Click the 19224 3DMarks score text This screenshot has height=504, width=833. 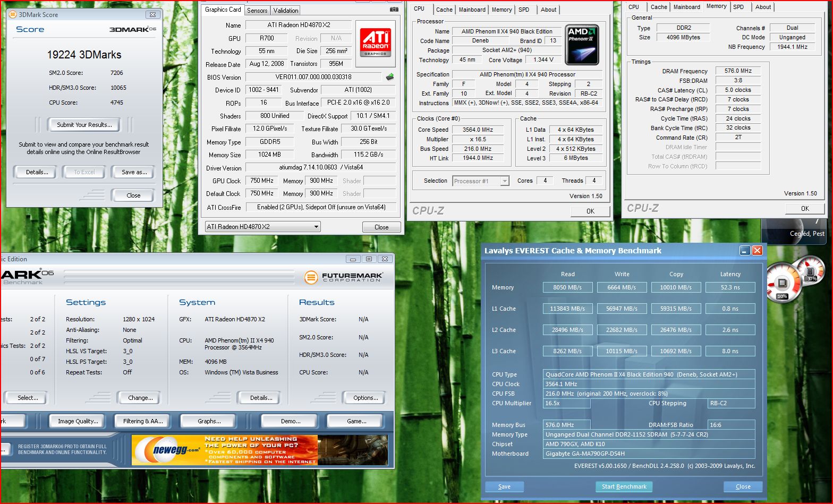(x=84, y=55)
